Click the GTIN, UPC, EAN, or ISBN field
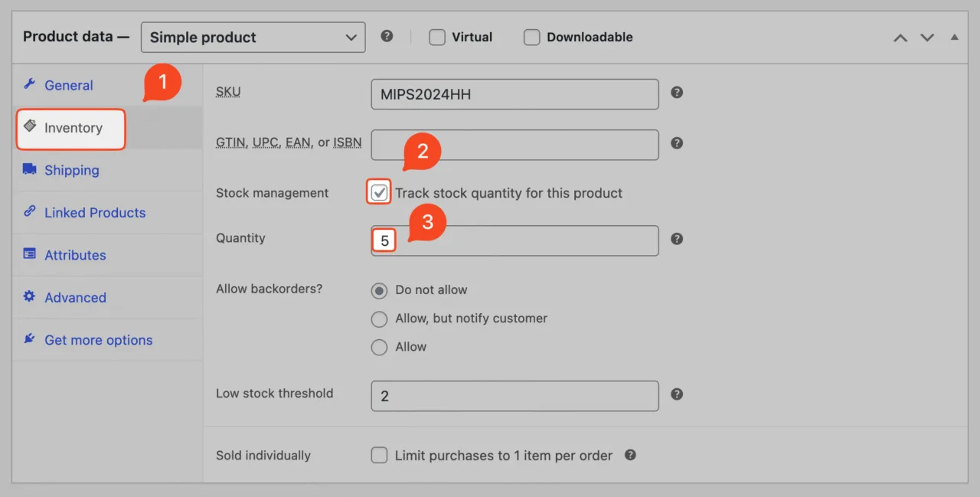 point(515,145)
